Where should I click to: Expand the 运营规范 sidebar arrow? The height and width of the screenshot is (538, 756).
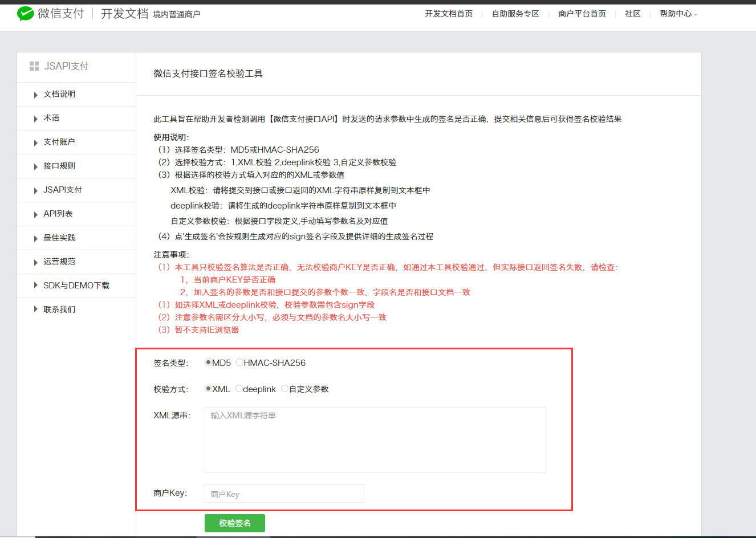pos(36,262)
